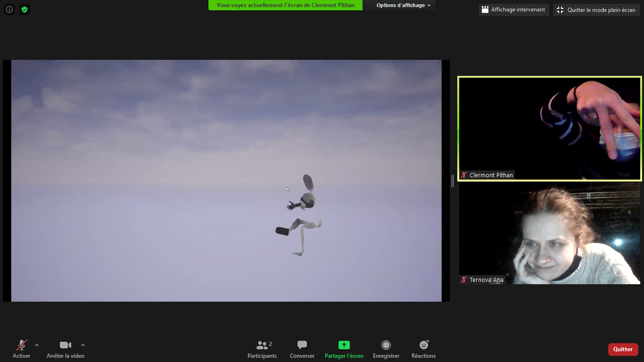Start recording with Enregistrer
Screen dimensions: 644x362
coord(386,349)
